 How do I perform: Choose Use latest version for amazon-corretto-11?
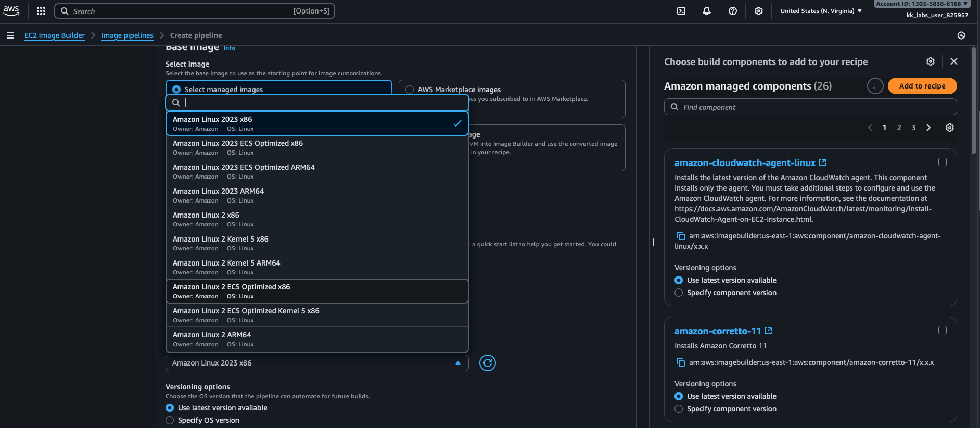[679, 396]
